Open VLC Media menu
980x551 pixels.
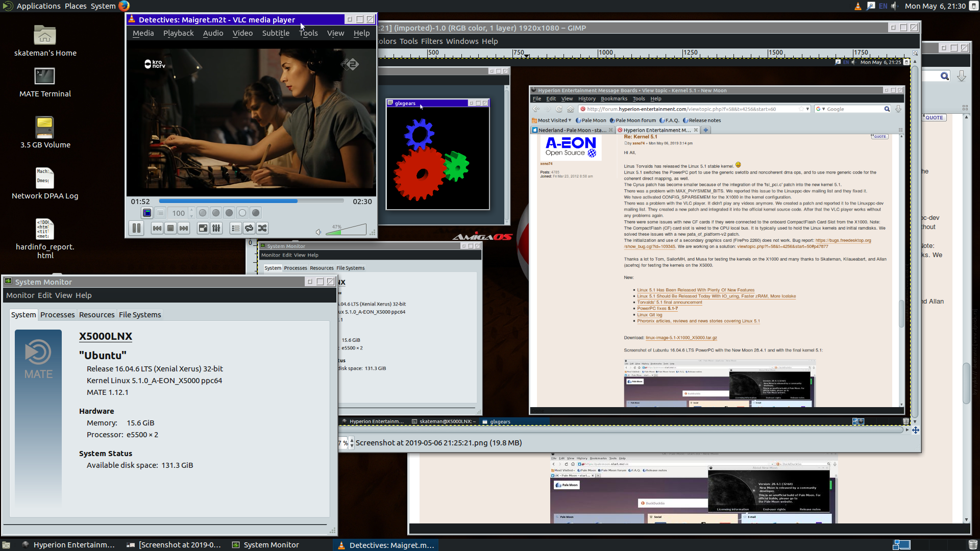tap(143, 33)
